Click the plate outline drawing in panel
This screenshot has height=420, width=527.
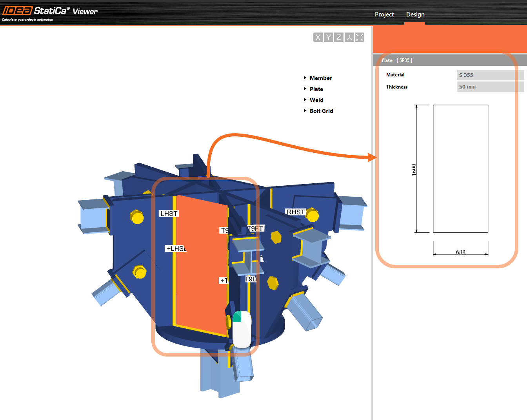click(x=460, y=168)
